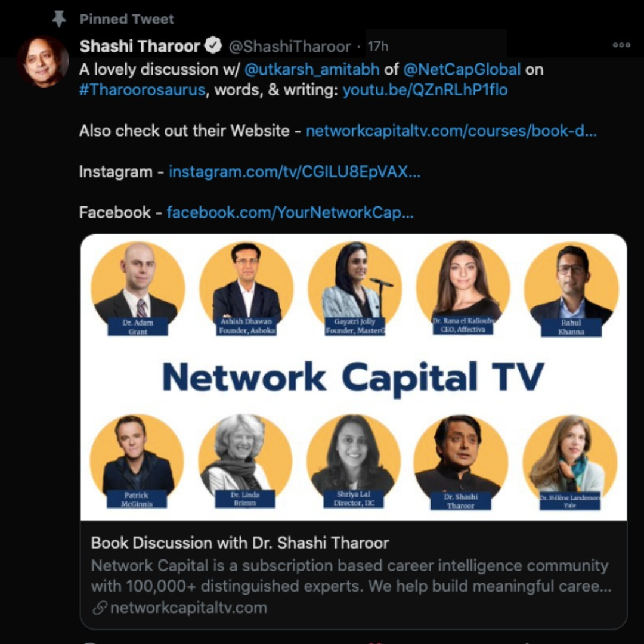The width and height of the screenshot is (644, 644).
Task: Open the facebook.com/YourNetworkCap link
Action: point(290,212)
